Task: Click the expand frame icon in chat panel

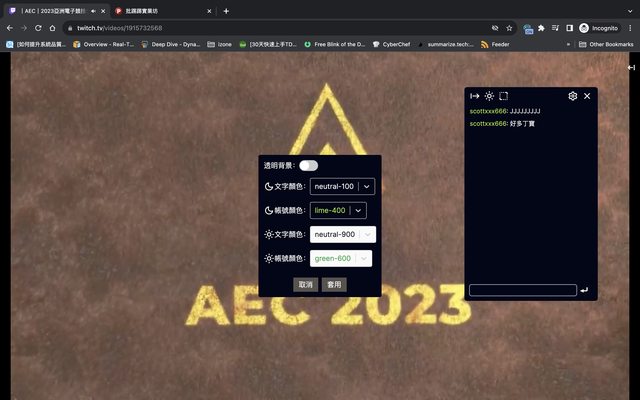Action: (x=504, y=96)
